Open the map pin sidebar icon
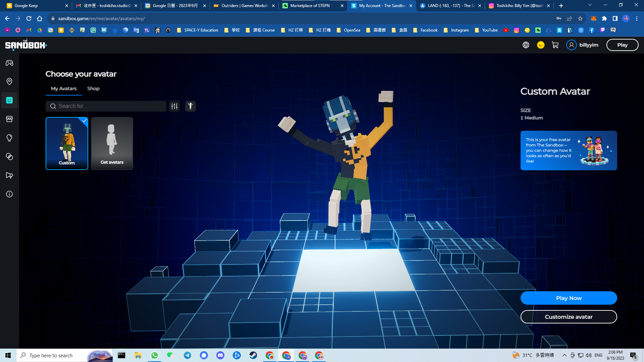 [x=9, y=81]
